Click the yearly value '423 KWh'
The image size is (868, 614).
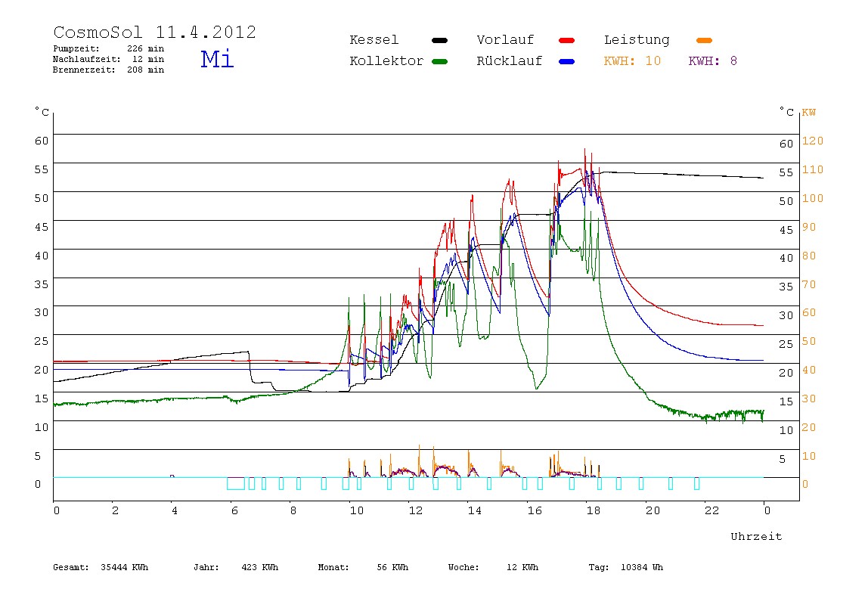259,567
